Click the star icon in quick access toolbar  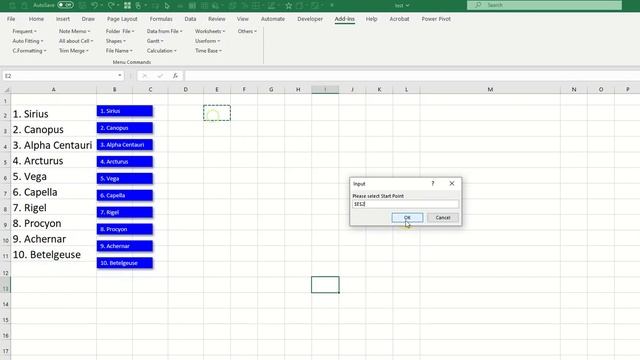tap(289, 5)
